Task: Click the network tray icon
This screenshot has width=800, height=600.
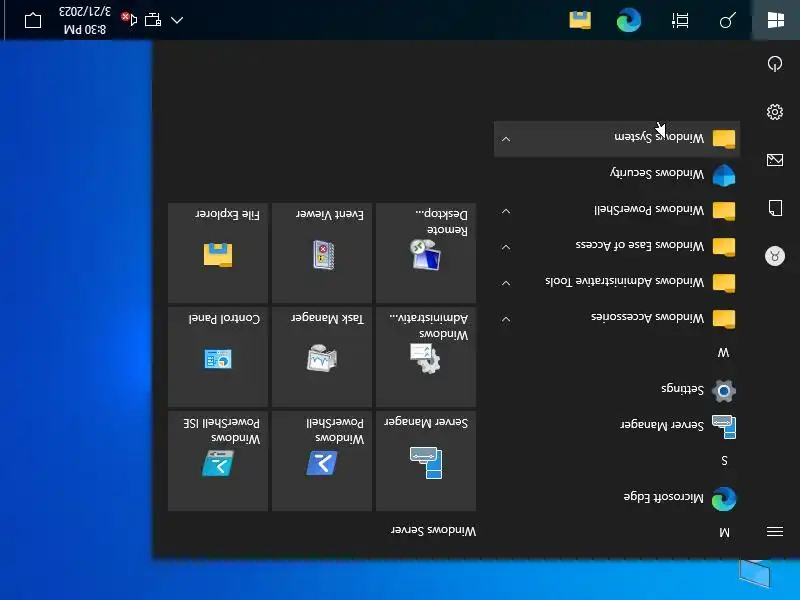Action: click(x=153, y=20)
